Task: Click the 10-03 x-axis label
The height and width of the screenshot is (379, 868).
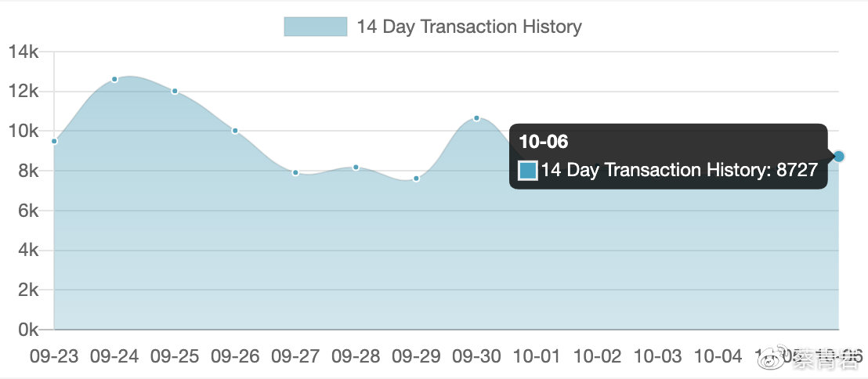Action: point(657,356)
